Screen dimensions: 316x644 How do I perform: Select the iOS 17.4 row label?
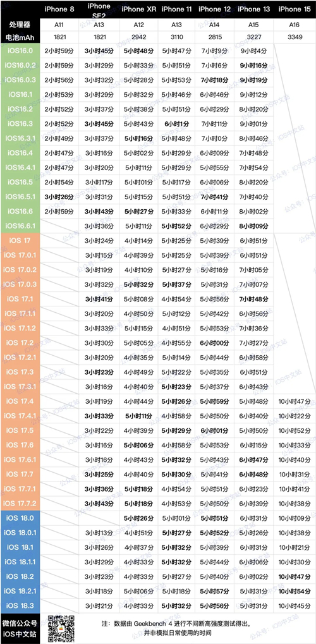(21, 401)
